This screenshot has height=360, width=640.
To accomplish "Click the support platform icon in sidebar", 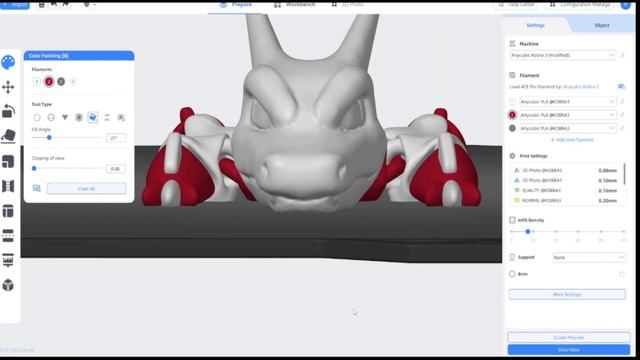I will (x=8, y=260).
